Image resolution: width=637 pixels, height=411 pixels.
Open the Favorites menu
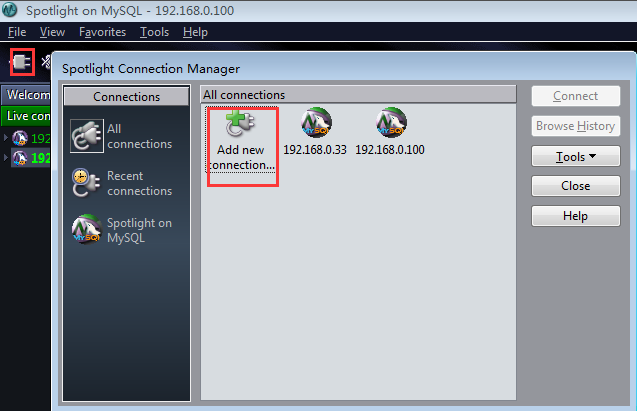tap(102, 32)
